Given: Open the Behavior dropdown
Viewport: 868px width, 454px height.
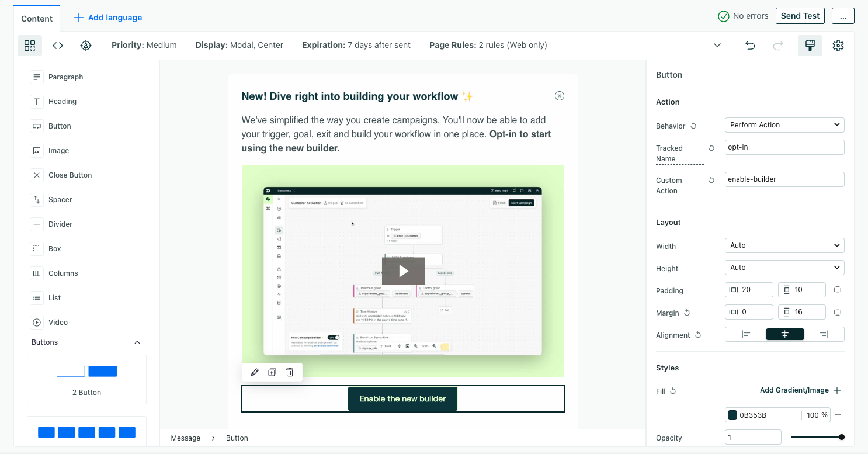Looking at the screenshot, I should click(x=784, y=125).
